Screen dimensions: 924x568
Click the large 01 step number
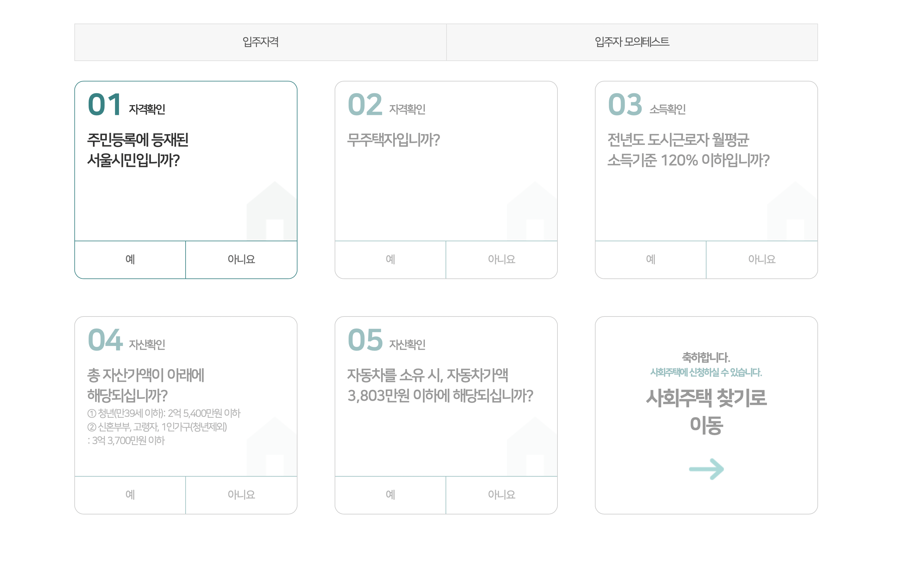104,104
